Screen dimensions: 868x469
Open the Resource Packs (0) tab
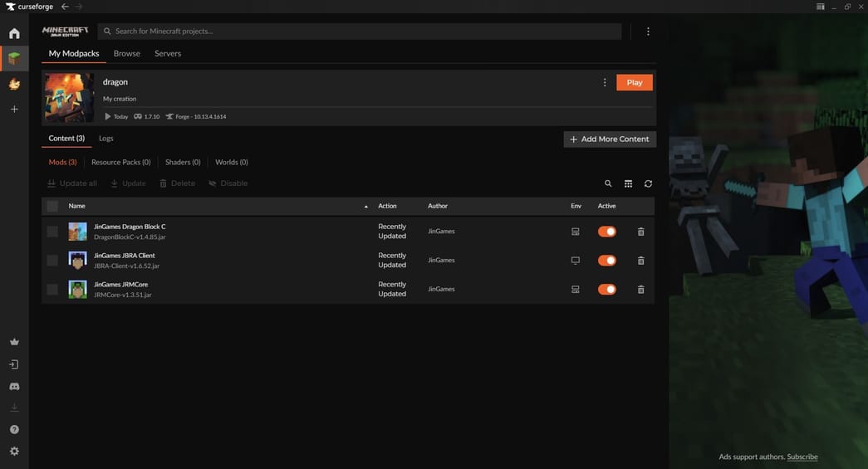pyautogui.click(x=120, y=162)
